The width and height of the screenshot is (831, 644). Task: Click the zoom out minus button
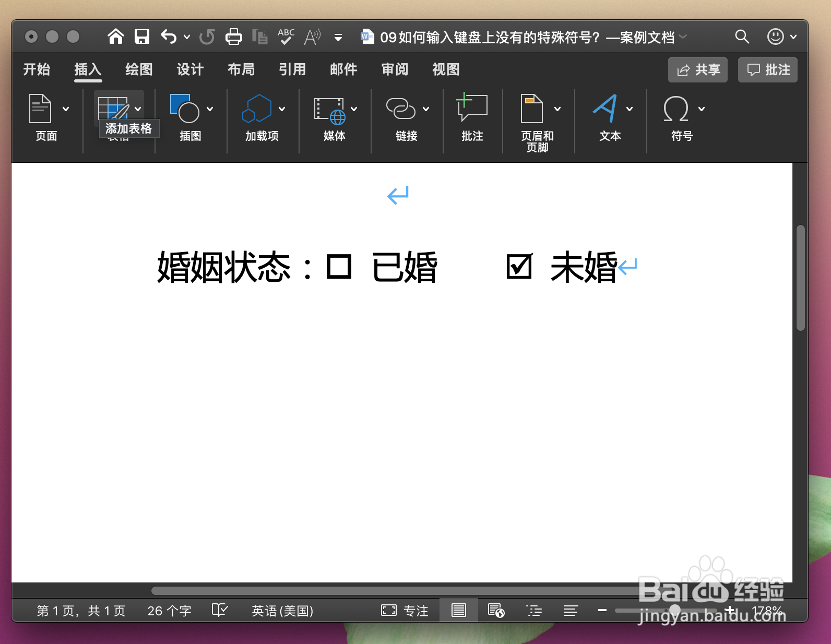click(x=602, y=610)
